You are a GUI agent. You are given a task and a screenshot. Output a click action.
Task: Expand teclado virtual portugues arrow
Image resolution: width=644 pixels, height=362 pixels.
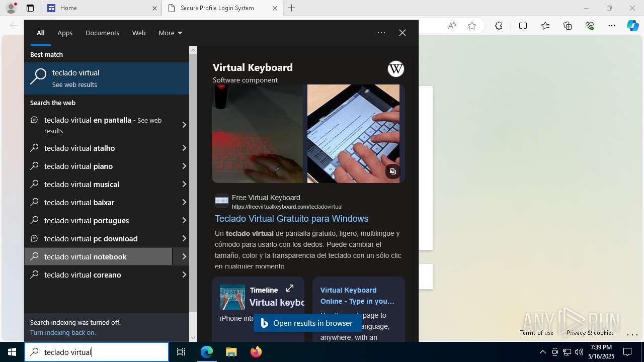point(184,220)
